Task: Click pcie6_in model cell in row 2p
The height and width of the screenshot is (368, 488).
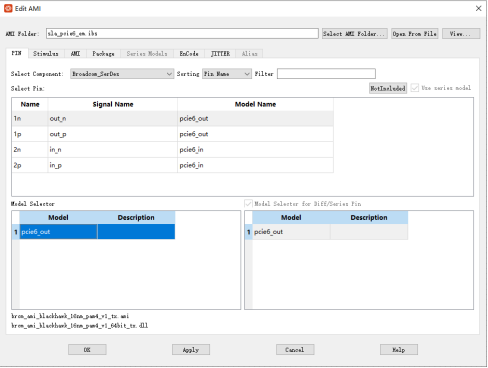Action: point(255,165)
